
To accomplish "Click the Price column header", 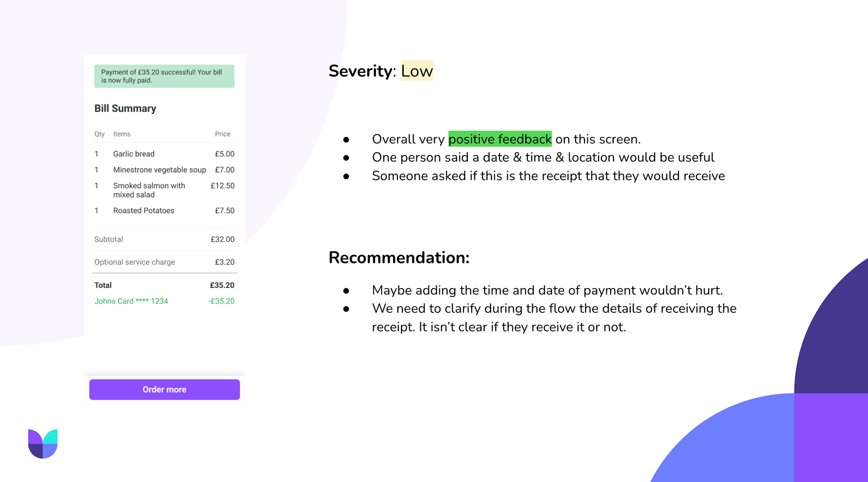I will [223, 134].
